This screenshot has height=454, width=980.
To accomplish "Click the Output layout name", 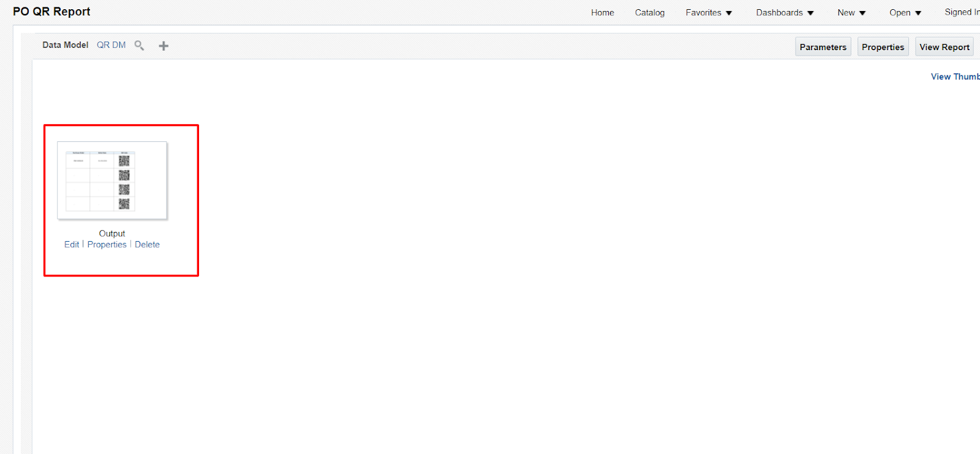I will (x=112, y=233).
